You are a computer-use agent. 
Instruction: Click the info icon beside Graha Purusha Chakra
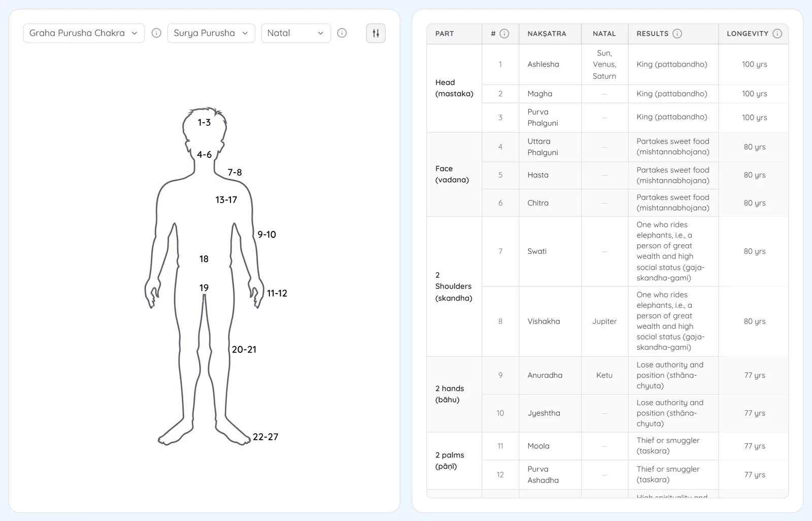tap(156, 33)
